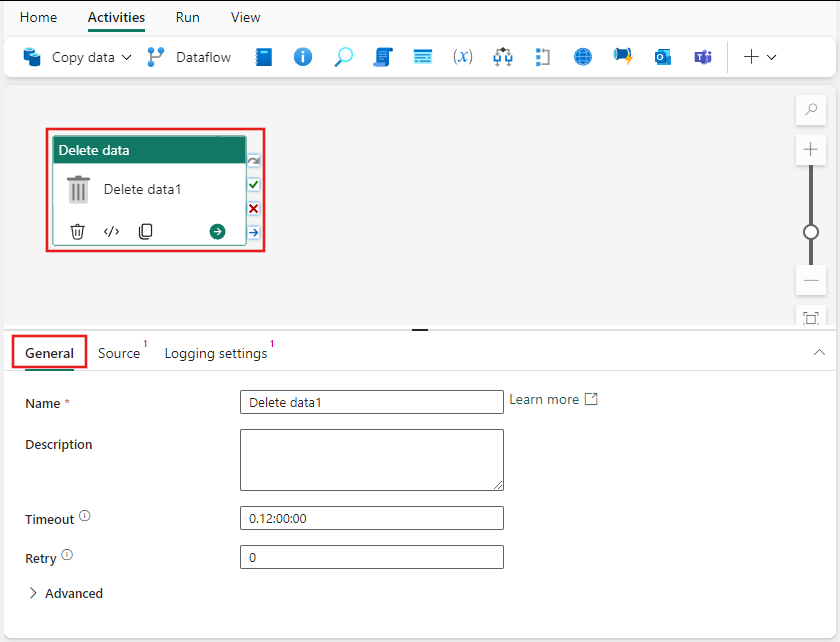Adjust the canvas zoom slider
Image resolution: width=840 pixels, height=642 pixels.
click(x=810, y=232)
